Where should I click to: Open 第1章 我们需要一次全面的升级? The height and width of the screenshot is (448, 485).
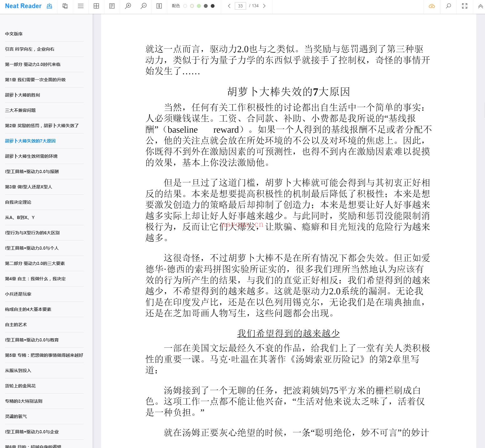click(x=35, y=80)
